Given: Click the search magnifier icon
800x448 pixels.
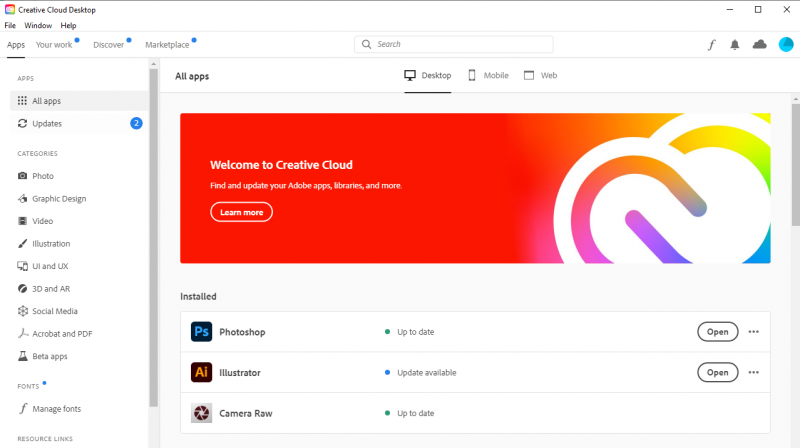Looking at the screenshot, I should (366, 44).
